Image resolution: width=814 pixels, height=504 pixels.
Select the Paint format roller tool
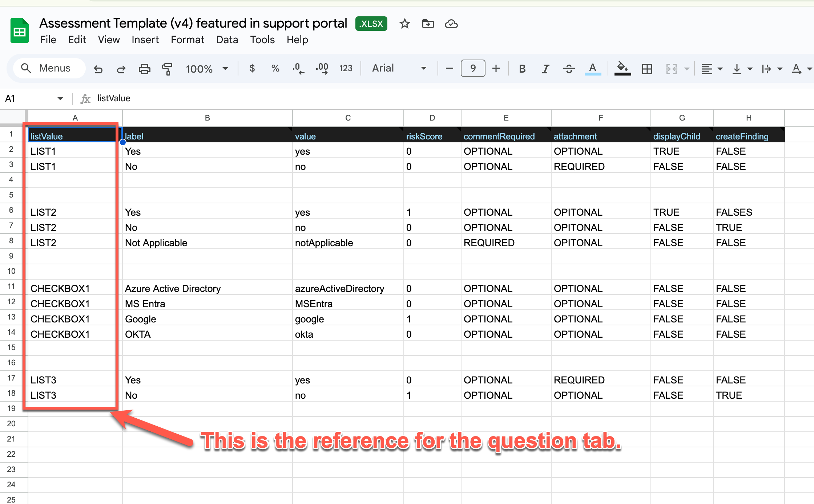click(167, 69)
